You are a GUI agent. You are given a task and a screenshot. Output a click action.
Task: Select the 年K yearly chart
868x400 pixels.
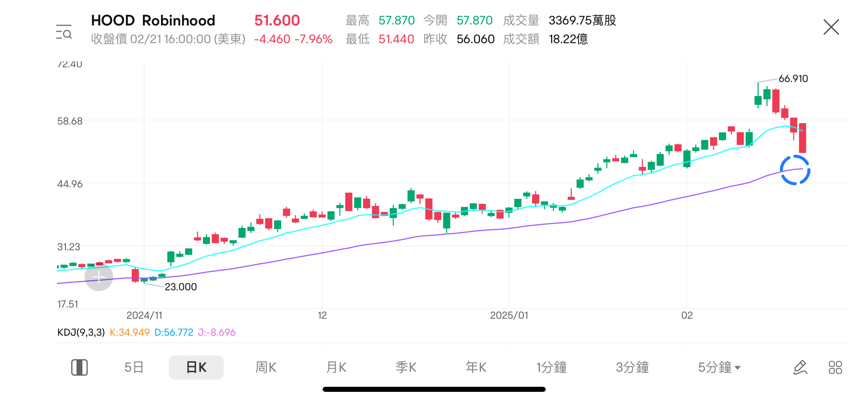click(476, 367)
